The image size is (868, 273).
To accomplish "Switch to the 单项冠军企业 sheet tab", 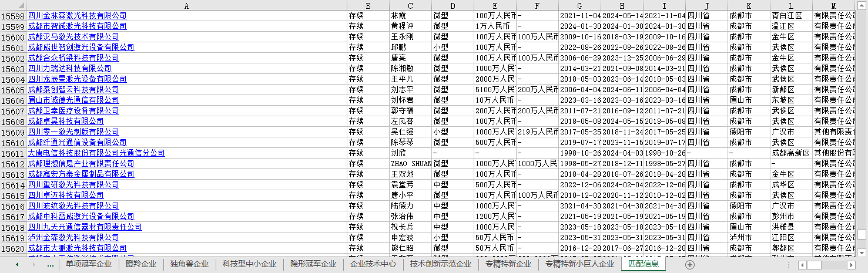I will (x=88, y=264).
